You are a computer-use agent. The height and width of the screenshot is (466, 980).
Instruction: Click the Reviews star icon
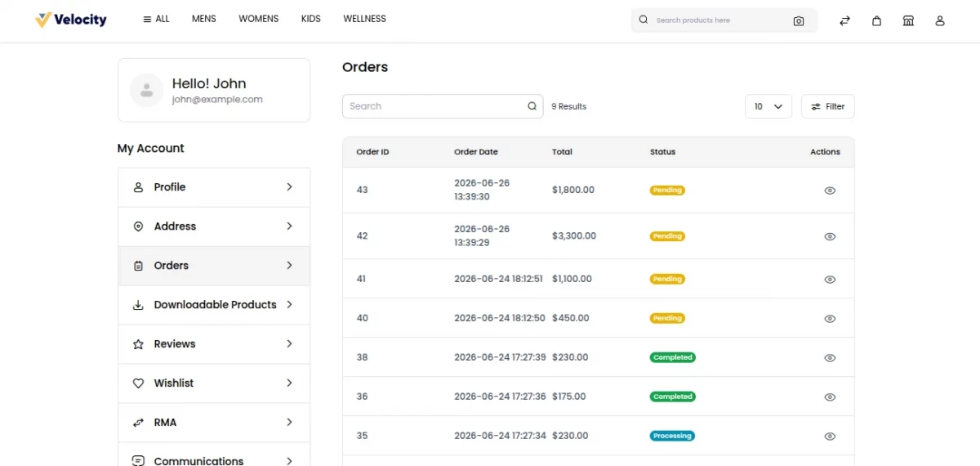point(138,344)
